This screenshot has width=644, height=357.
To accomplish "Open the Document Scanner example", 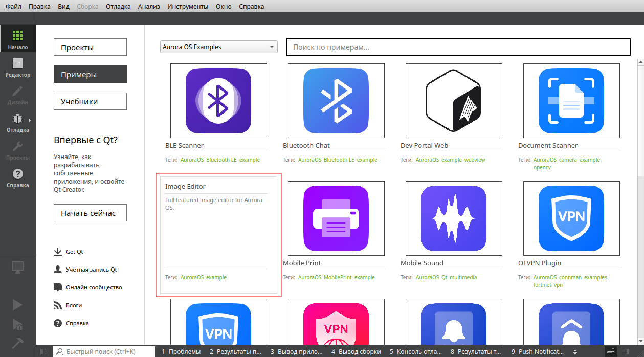I will tap(571, 100).
